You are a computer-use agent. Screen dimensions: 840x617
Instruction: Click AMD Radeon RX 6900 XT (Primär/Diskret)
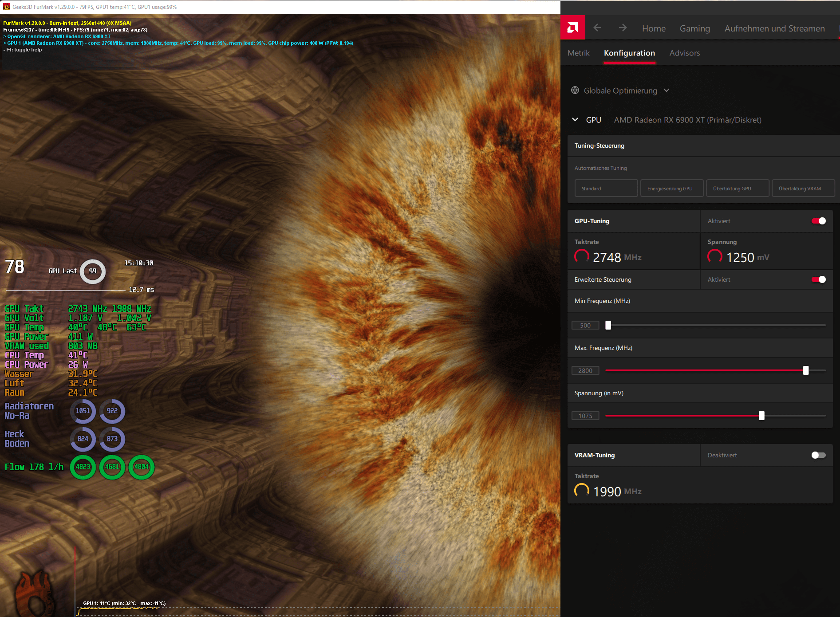[687, 120]
